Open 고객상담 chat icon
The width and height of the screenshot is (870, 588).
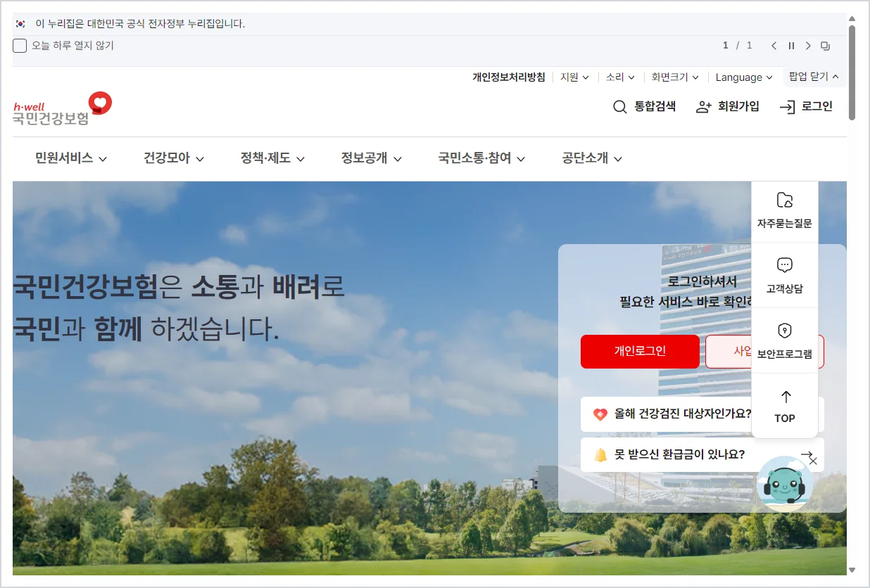785,265
